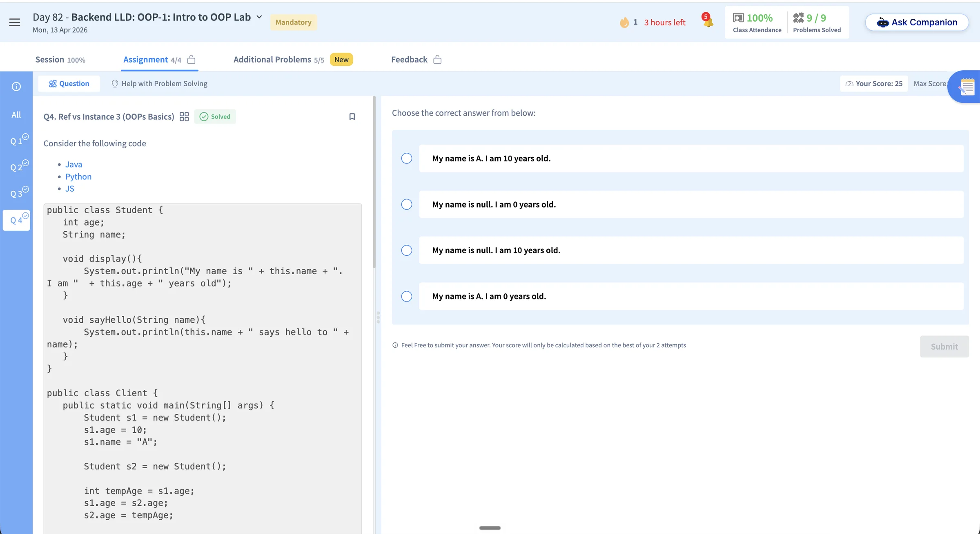Click the info icon in the sidebar
980x534 pixels.
[x=16, y=87]
